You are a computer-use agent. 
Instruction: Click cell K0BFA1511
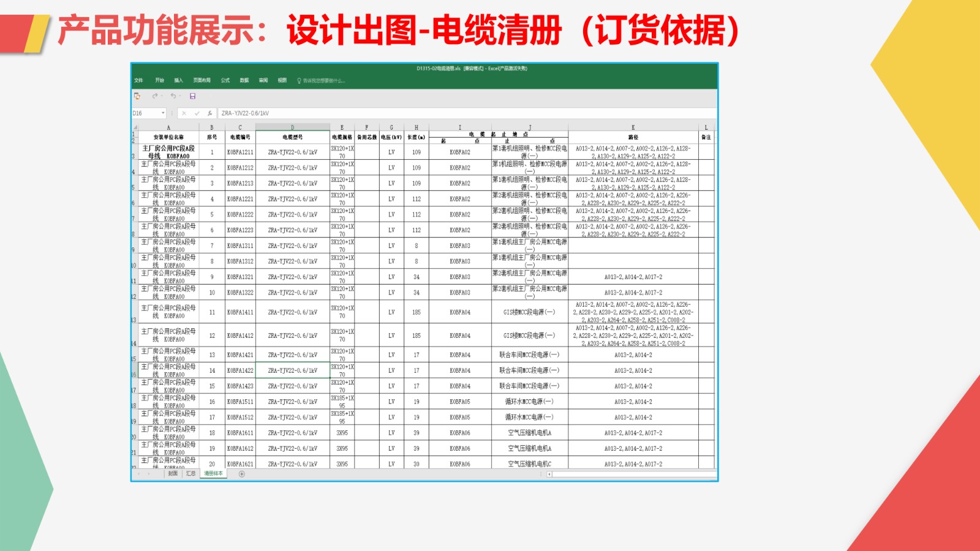240,402
